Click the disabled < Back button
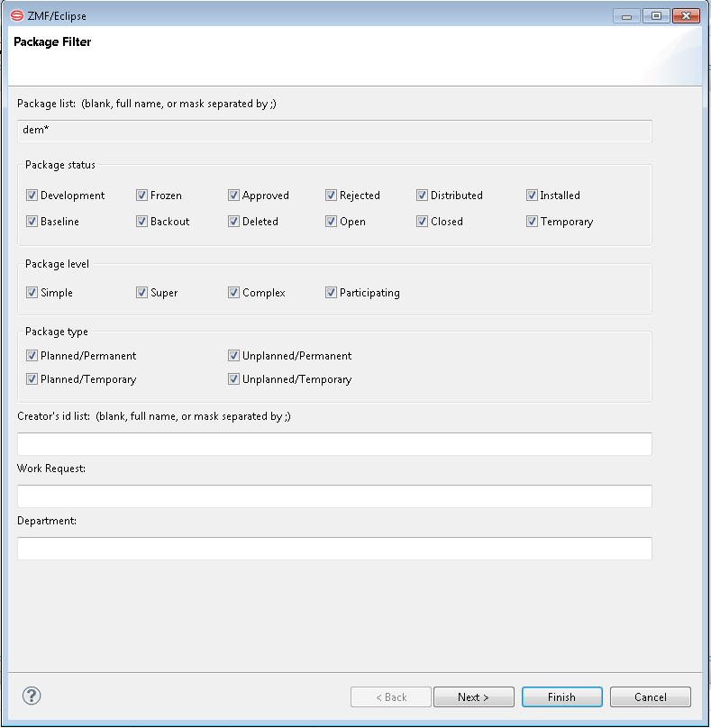This screenshot has height=728, width=711. click(x=391, y=696)
